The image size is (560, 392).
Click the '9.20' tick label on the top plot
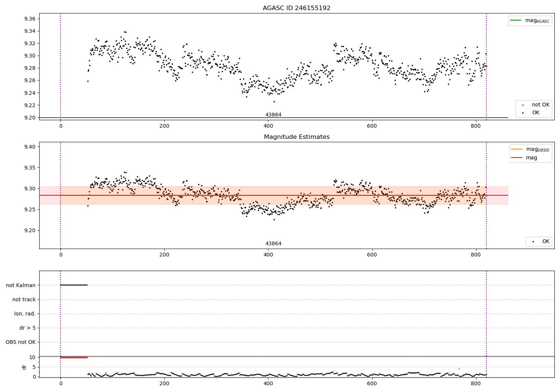click(x=29, y=117)
